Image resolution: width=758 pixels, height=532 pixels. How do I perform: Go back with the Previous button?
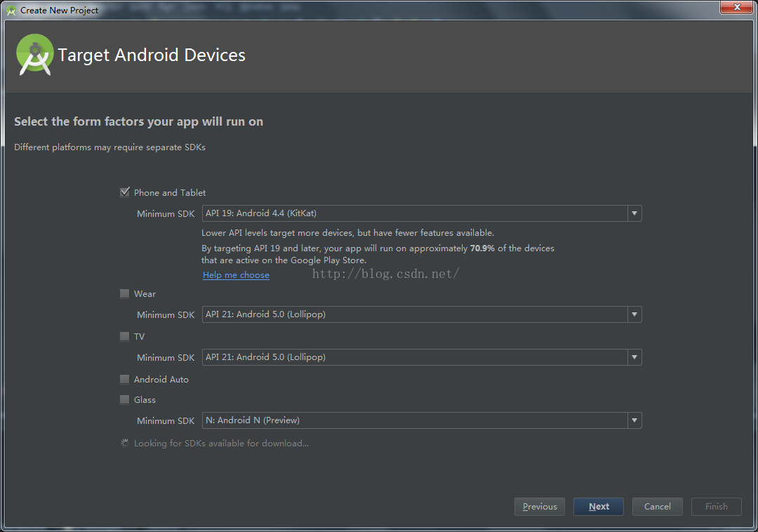pos(540,507)
